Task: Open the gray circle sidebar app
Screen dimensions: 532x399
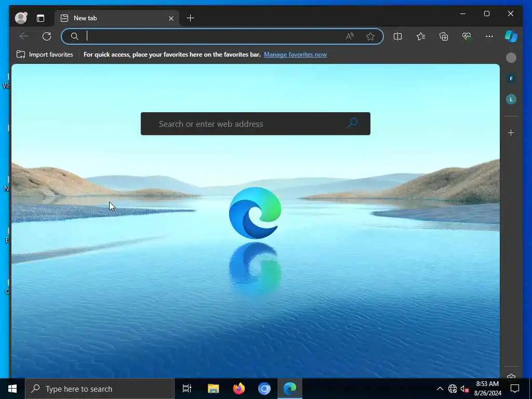Action: pyautogui.click(x=511, y=58)
